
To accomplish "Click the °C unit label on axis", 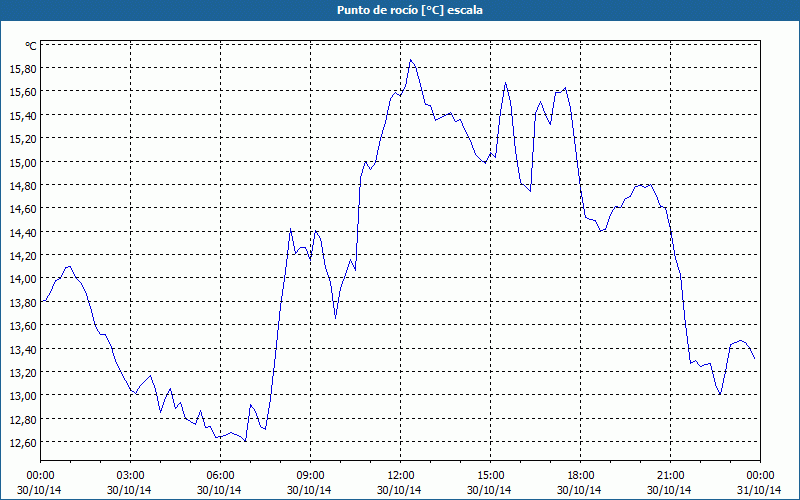I will pyautogui.click(x=31, y=46).
